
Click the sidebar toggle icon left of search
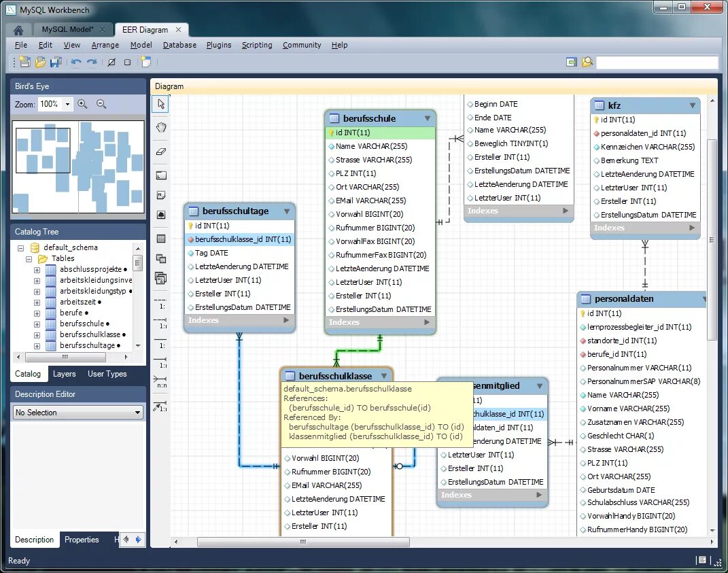572,62
